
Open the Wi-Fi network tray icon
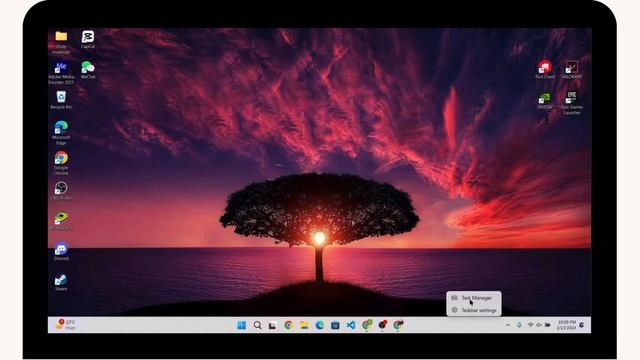click(x=531, y=325)
